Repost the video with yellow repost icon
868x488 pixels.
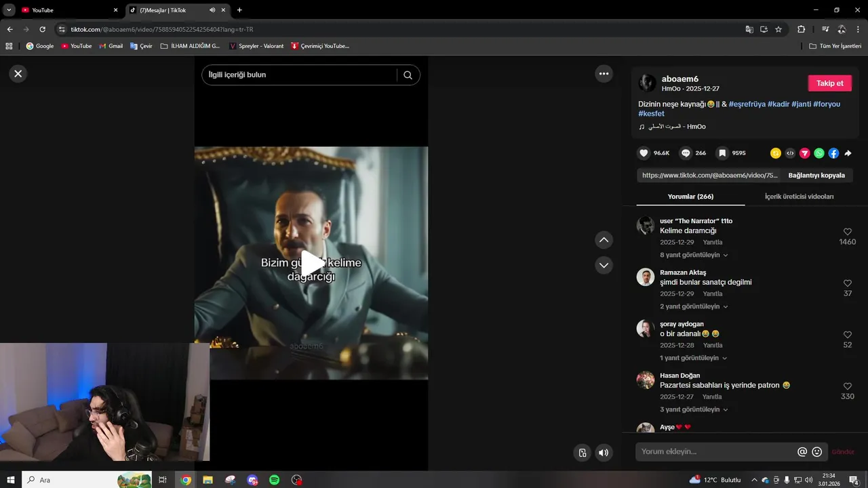776,153
